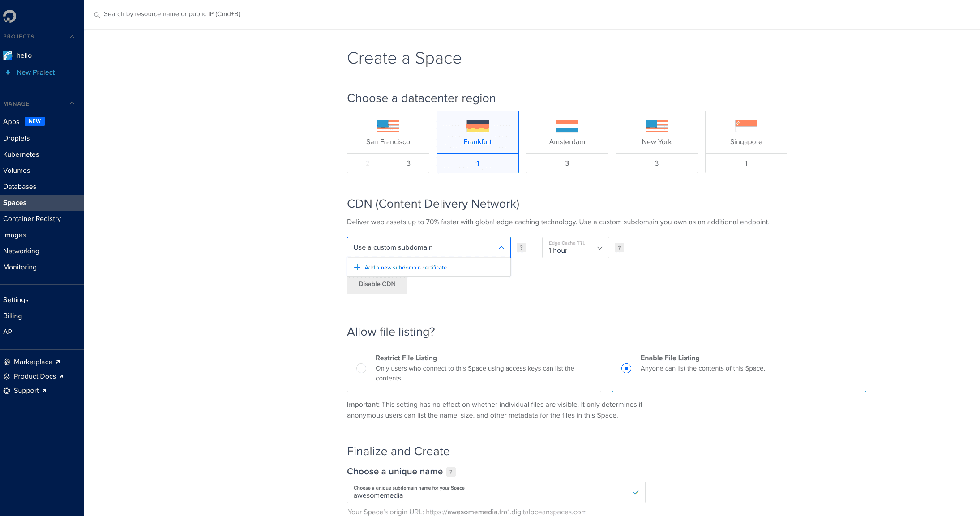Click the Frankfurt German flag icon
The width and height of the screenshot is (980, 516).
coord(477,126)
